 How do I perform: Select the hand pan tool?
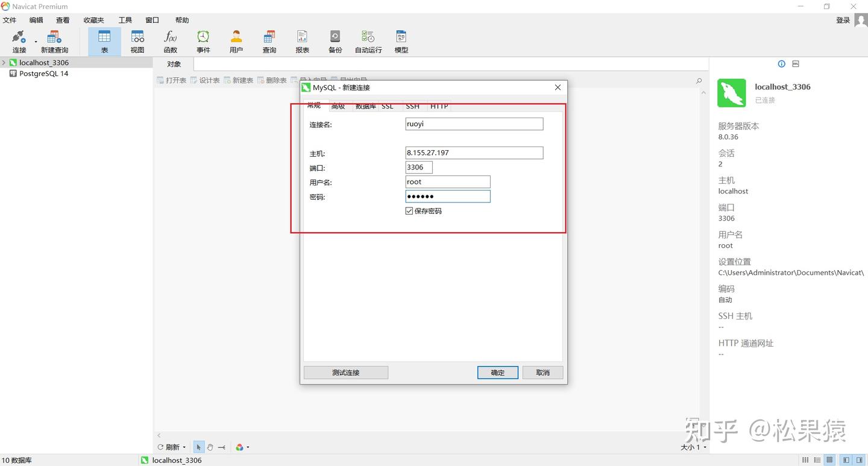210,447
